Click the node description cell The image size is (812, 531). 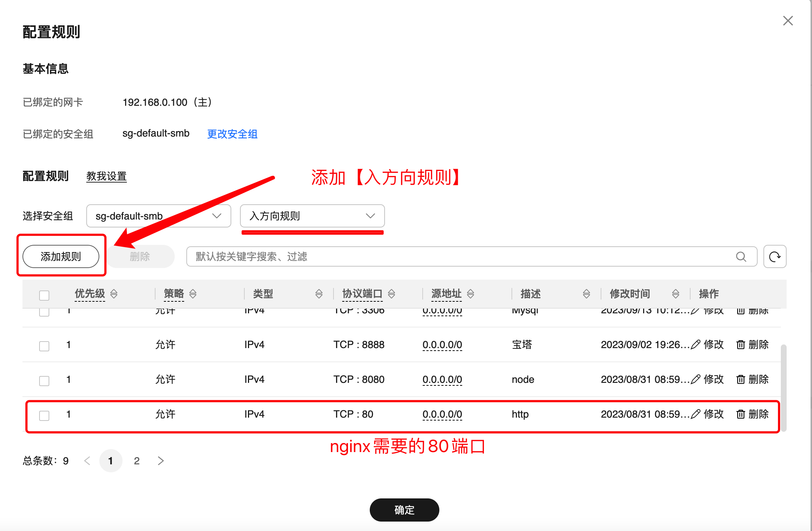523,379
